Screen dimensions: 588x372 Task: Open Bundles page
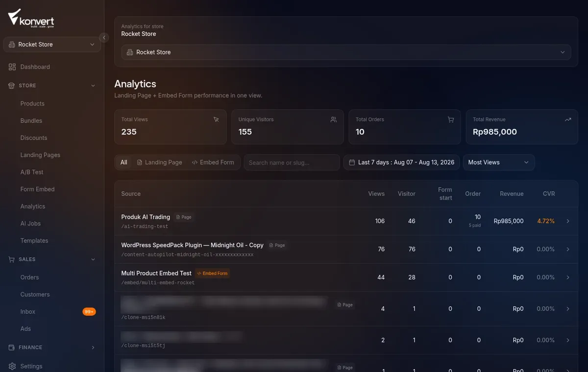point(31,121)
